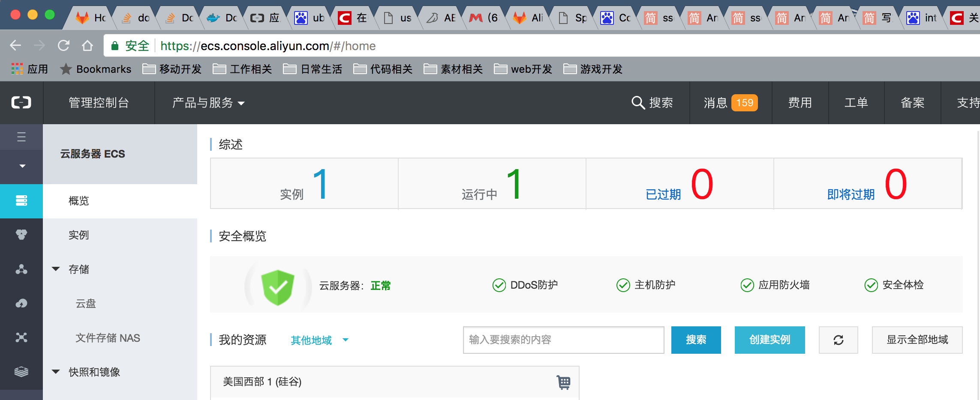The width and height of the screenshot is (980, 400).
Task: Open the 即将过期 link
Action: click(x=851, y=194)
